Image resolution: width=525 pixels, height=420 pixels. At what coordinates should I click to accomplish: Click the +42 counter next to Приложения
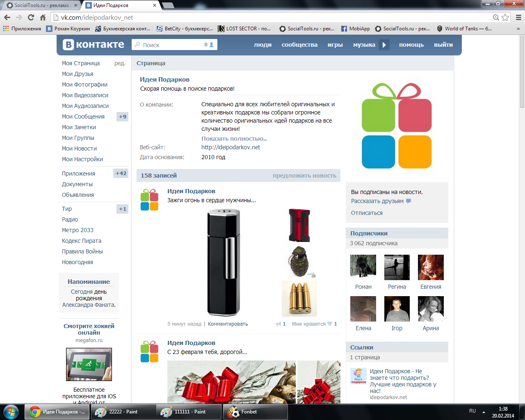click(x=121, y=173)
